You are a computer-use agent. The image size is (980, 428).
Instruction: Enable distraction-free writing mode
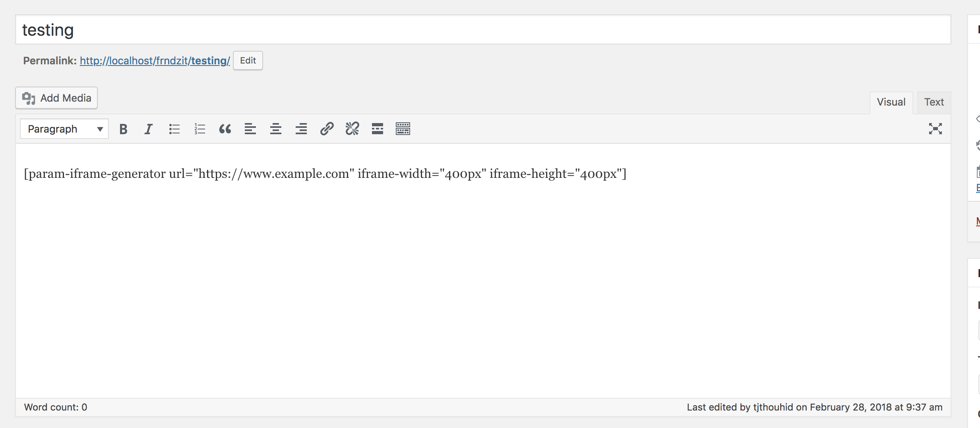pyautogui.click(x=935, y=129)
